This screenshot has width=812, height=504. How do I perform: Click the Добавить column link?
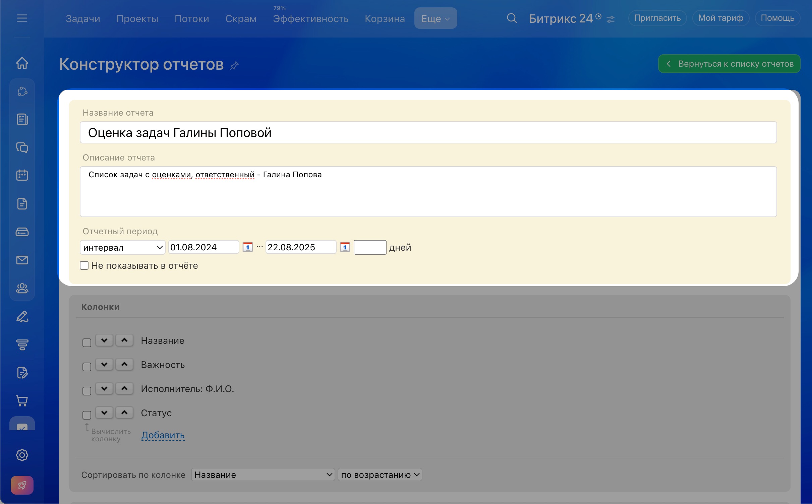click(163, 435)
